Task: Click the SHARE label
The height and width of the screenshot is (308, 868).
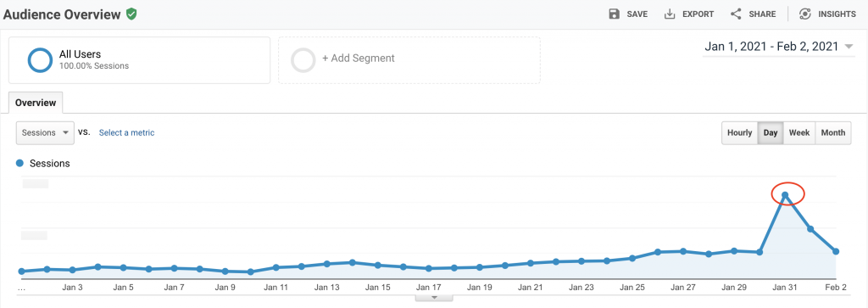Action: 762,14
